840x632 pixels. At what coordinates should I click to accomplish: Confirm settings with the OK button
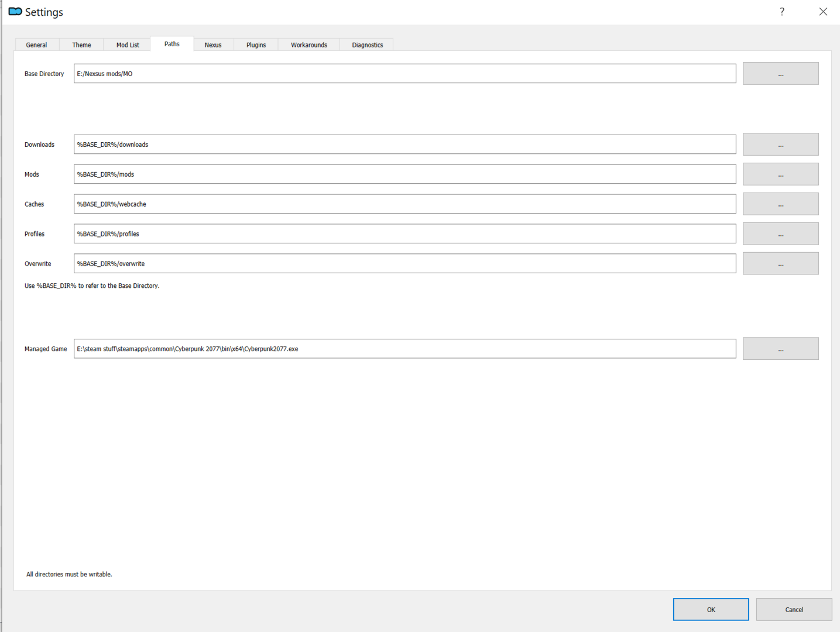pos(711,609)
